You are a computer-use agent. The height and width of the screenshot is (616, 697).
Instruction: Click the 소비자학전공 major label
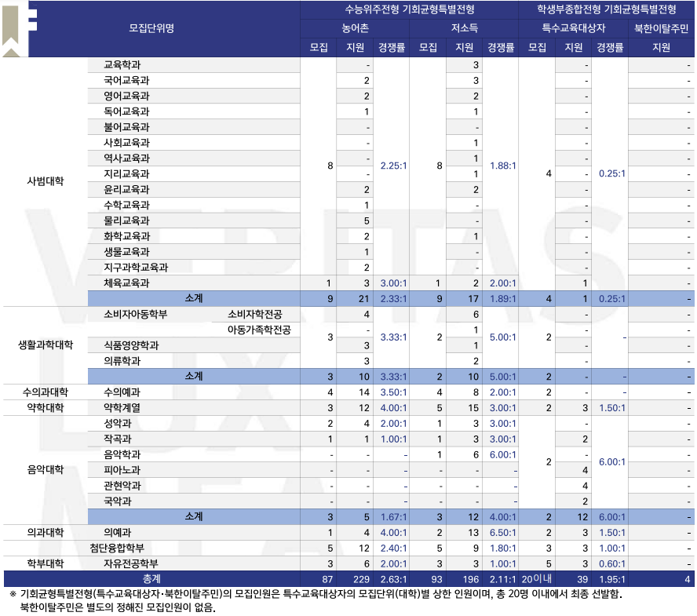tap(255, 314)
